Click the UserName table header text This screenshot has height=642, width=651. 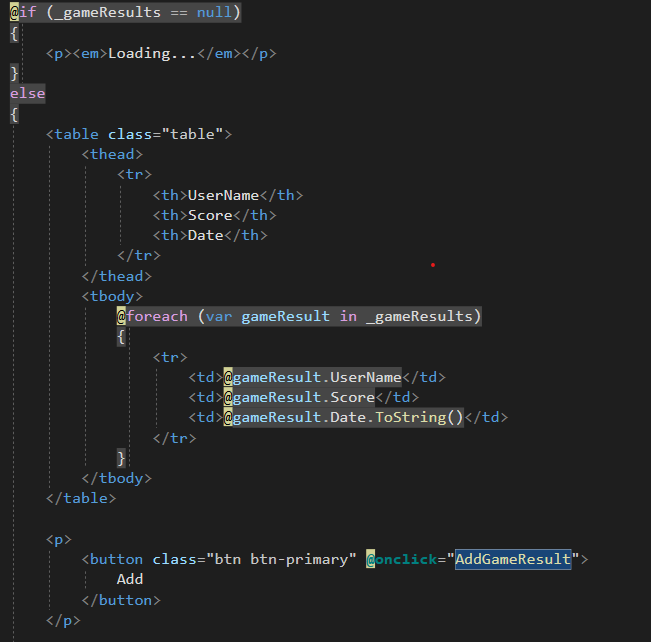click(x=223, y=195)
